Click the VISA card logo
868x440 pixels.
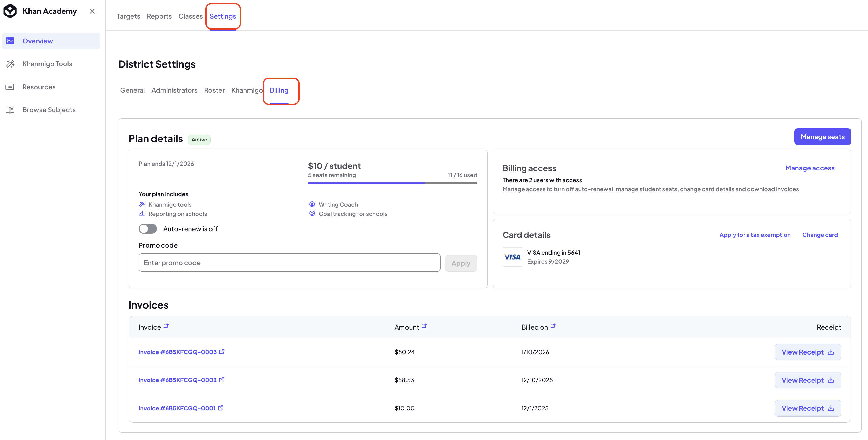tap(512, 257)
